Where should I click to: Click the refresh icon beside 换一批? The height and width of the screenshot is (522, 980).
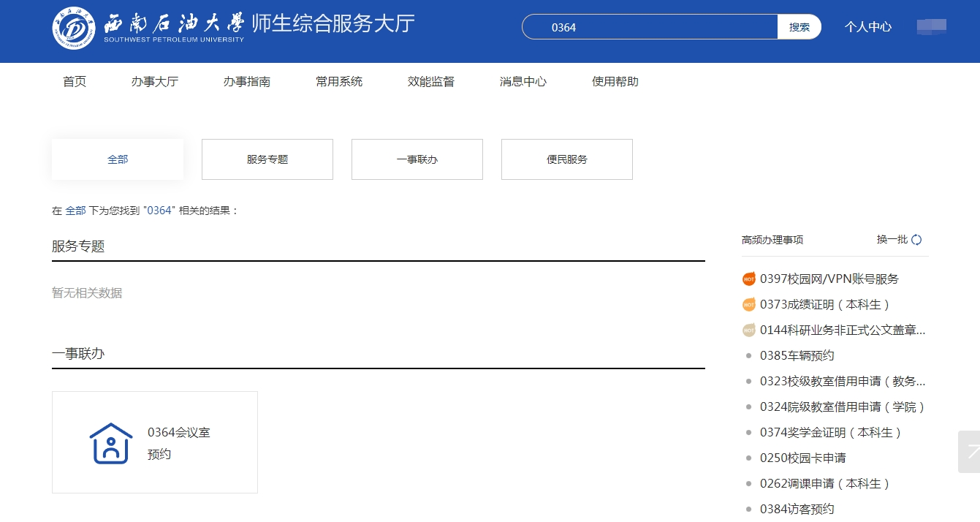(916, 240)
